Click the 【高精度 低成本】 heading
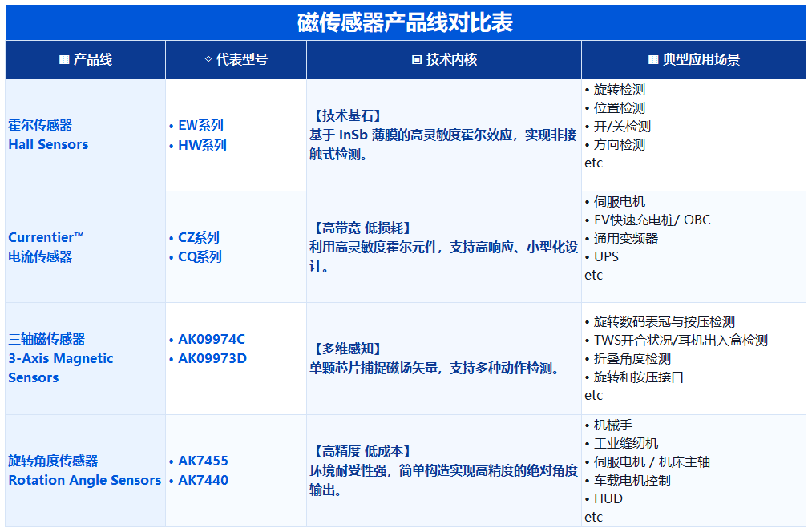This screenshot has height=532, width=812. click(x=363, y=451)
